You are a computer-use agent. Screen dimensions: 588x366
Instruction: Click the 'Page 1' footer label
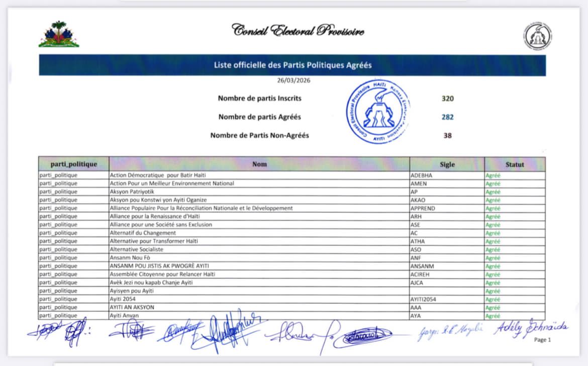tap(542, 340)
